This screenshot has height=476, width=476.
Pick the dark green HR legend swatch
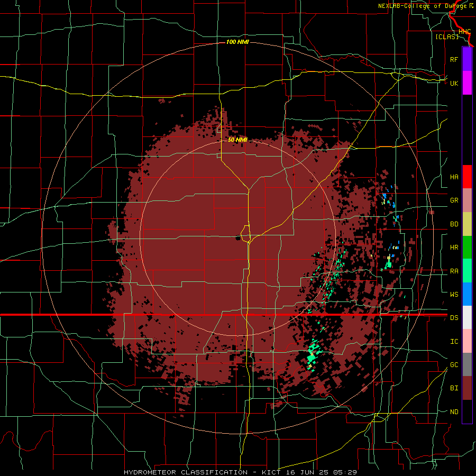[467, 247]
